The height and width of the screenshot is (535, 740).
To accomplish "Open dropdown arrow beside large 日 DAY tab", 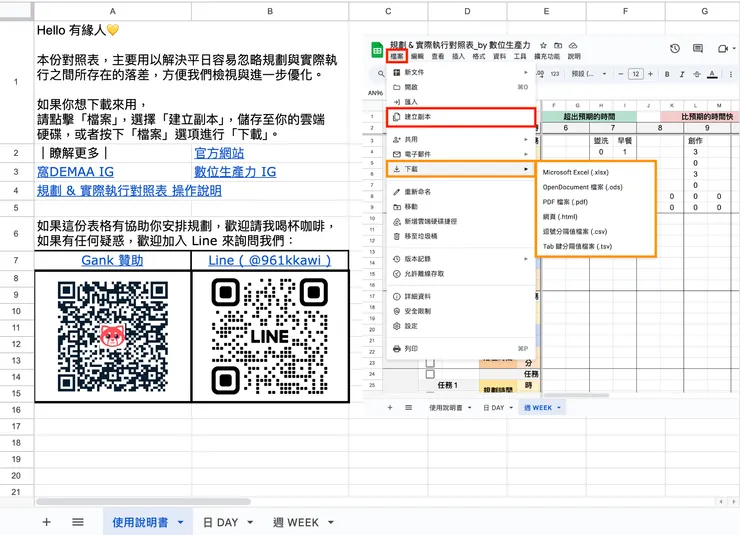I will click(x=250, y=522).
